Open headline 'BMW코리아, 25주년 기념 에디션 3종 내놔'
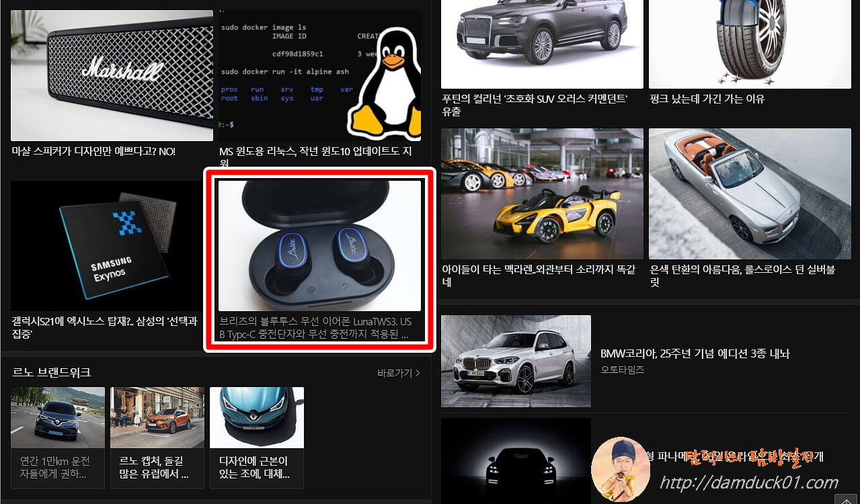This screenshot has height=504, width=860. pos(695,353)
